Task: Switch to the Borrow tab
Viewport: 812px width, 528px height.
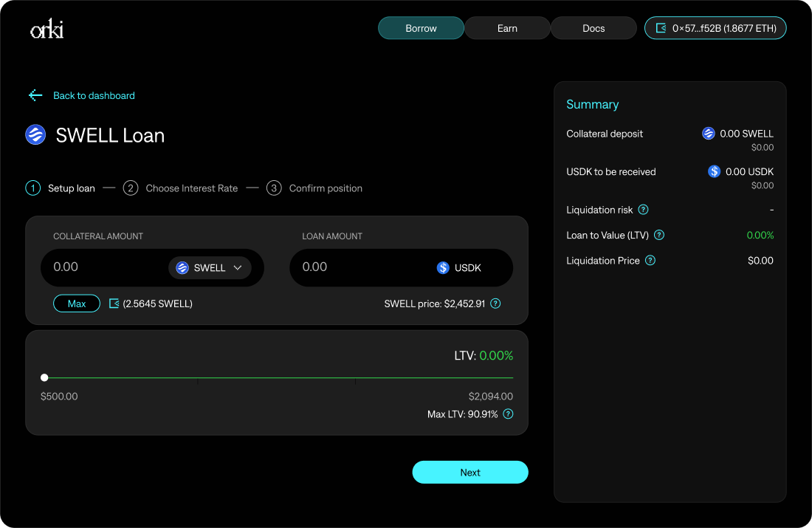Action: (x=421, y=28)
